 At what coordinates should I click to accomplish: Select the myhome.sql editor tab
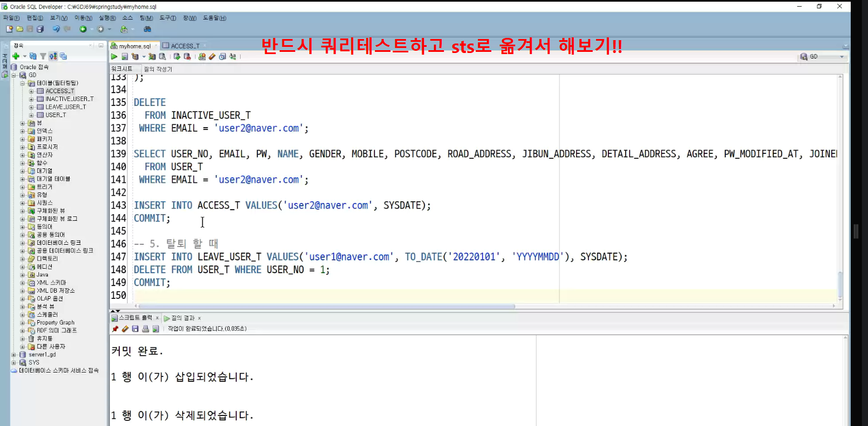point(134,46)
